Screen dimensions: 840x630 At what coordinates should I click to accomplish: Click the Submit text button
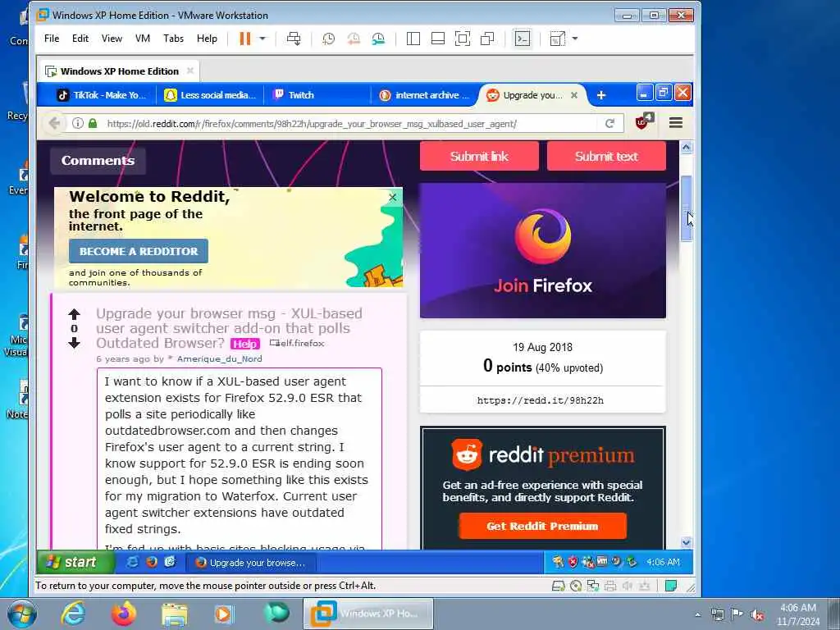(x=606, y=157)
